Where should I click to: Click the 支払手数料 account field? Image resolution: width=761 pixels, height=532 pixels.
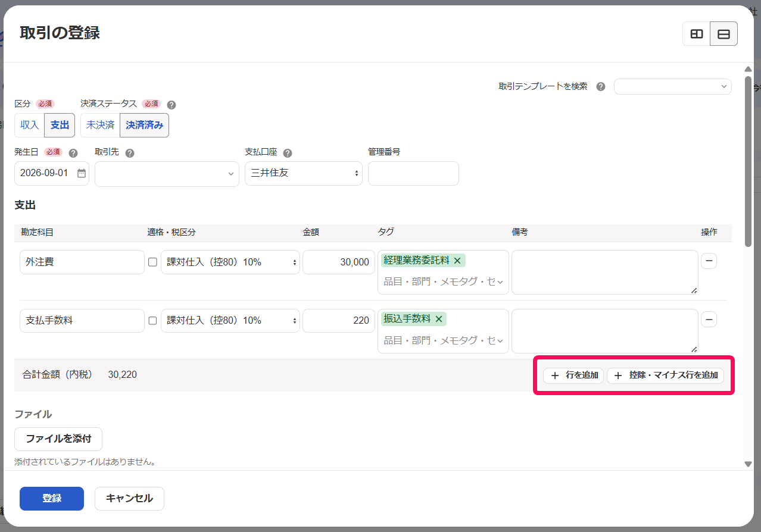(82, 320)
